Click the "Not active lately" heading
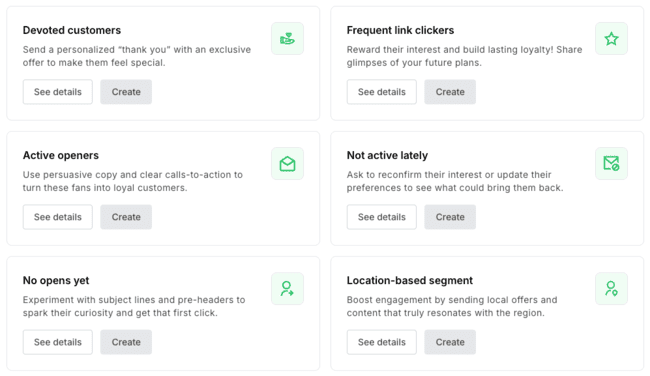650x376 pixels. (x=387, y=155)
